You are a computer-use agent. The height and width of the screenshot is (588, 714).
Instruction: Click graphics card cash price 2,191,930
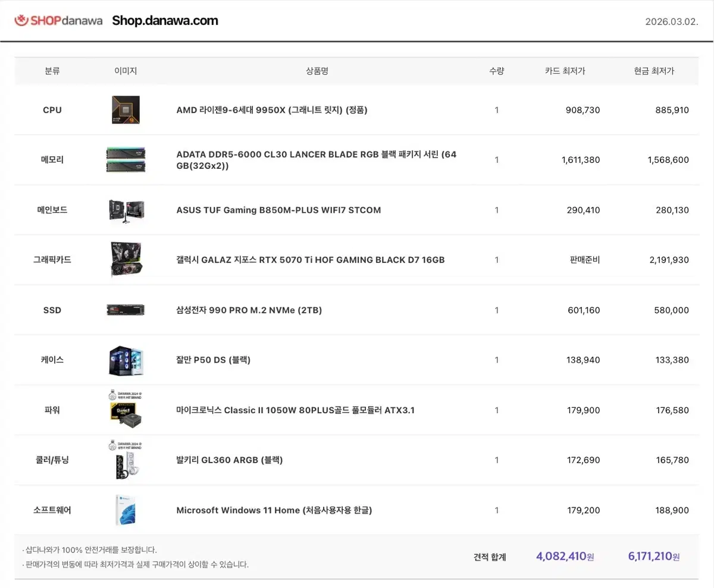(x=669, y=260)
